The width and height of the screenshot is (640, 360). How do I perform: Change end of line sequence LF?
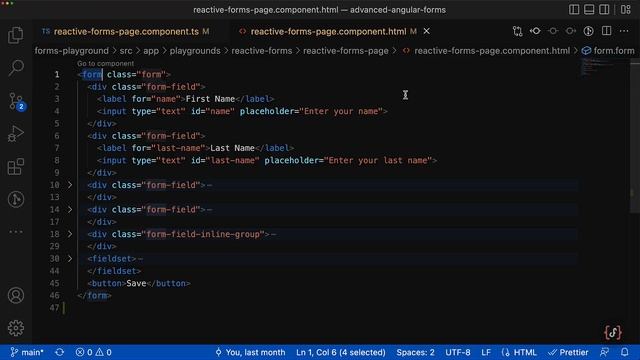tap(486, 352)
